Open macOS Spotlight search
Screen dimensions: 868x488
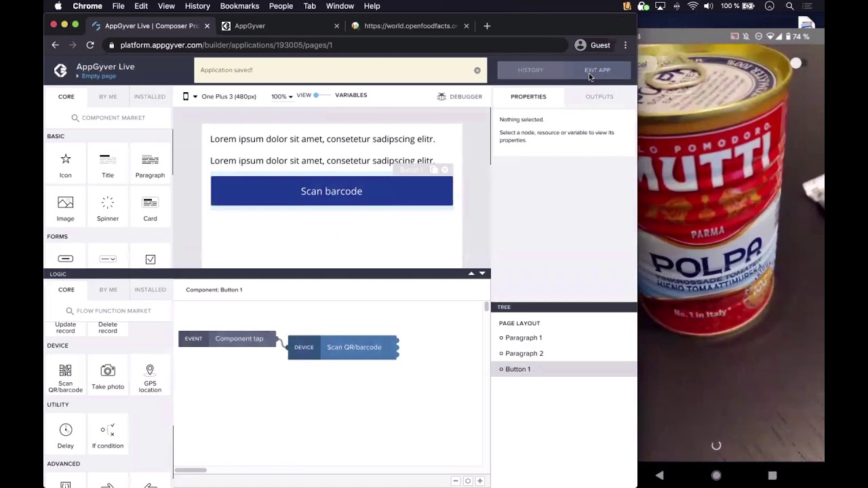click(790, 6)
